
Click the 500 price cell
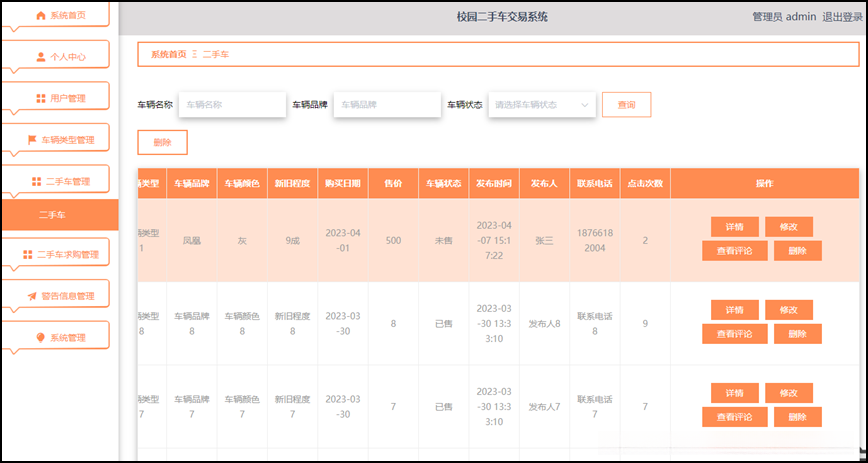pyautogui.click(x=393, y=241)
